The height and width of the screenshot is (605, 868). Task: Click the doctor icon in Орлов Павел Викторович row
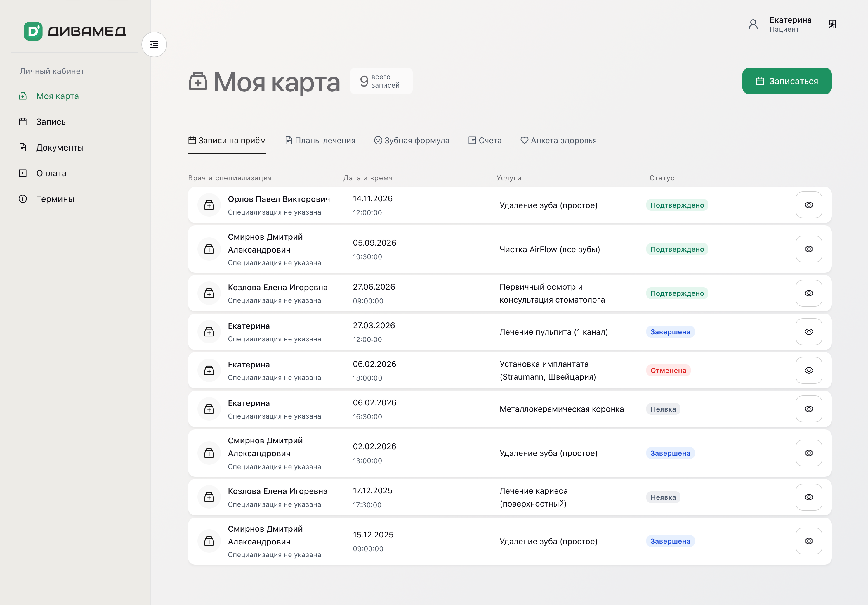(x=209, y=205)
